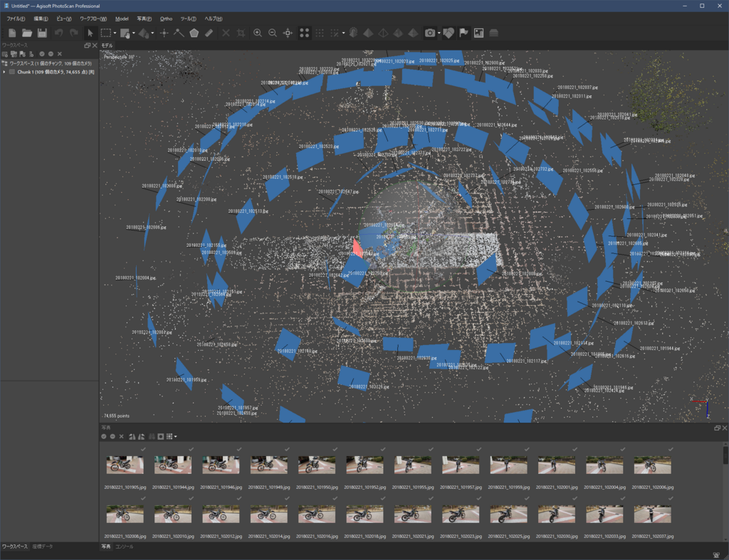This screenshot has height=560, width=729.
Task: Expand the Chunk 1 tree node
Action: (4, 72)
